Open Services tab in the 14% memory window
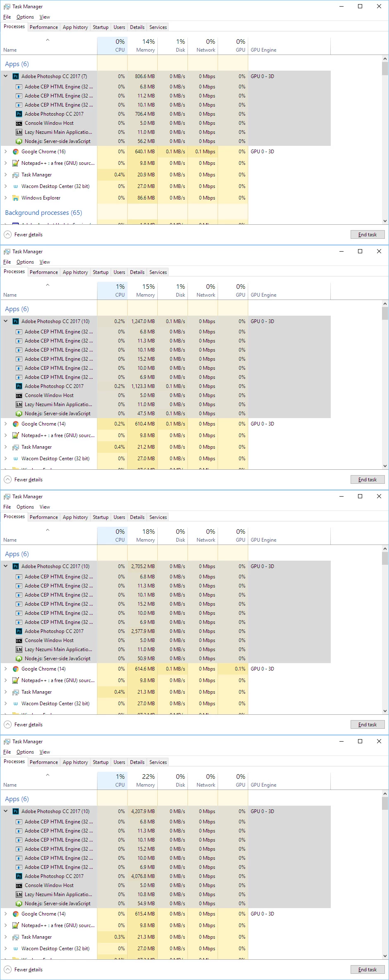The width and height of the screenshot is (389, 980). click(158, 27)
